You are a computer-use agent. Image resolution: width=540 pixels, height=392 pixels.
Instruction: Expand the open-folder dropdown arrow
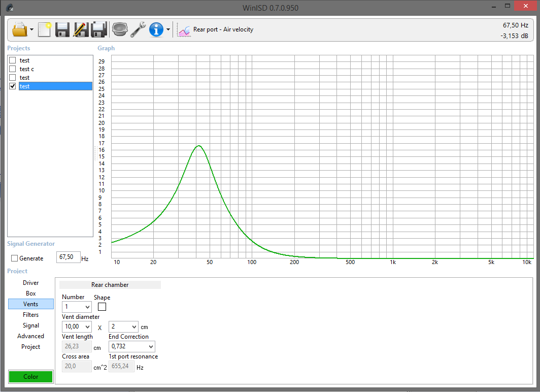coord(31,29)
